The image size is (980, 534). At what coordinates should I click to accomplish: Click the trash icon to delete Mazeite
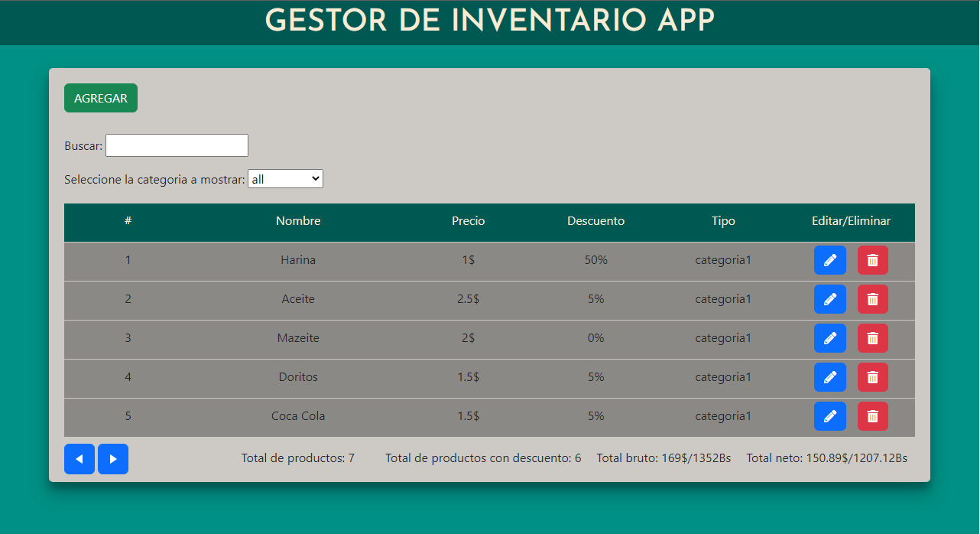pos(872,338)
